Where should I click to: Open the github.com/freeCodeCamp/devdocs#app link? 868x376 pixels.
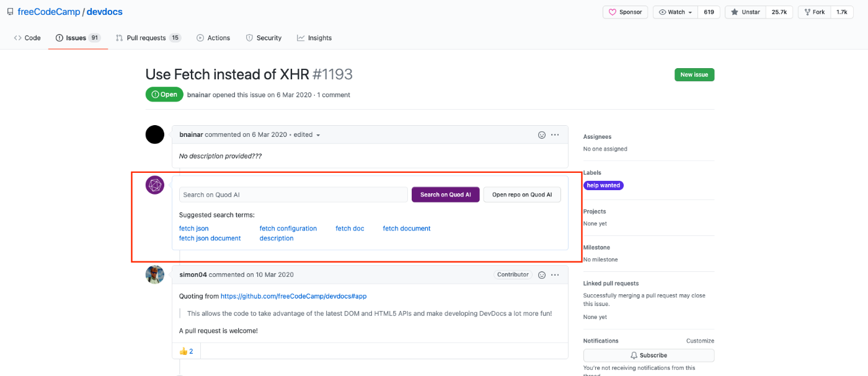click(x=293, y=296)
